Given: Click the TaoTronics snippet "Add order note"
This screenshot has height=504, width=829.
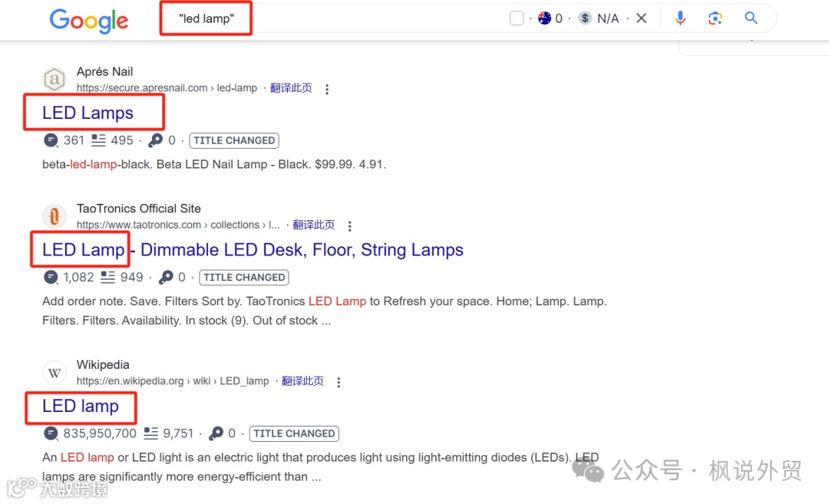Looking at the screenshot, I should point(325,311).
